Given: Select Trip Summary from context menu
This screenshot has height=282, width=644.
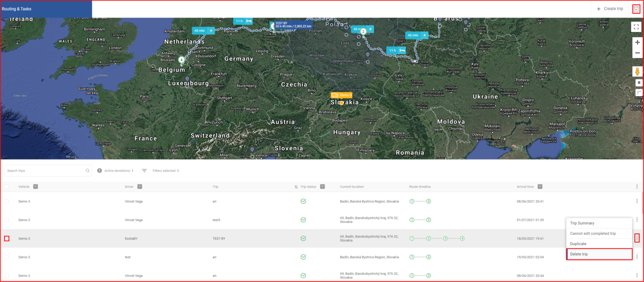Looking at the screenshot, I should [x=599, y=223].
